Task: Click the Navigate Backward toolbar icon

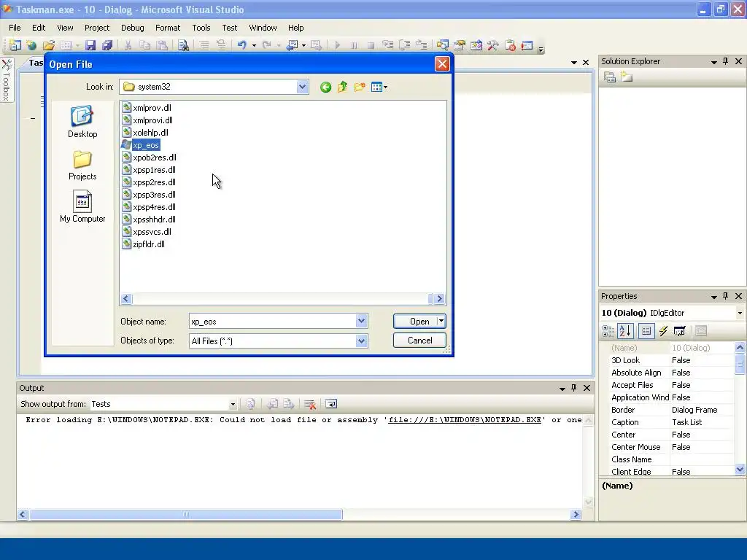Action: click(x=292, y=45)
